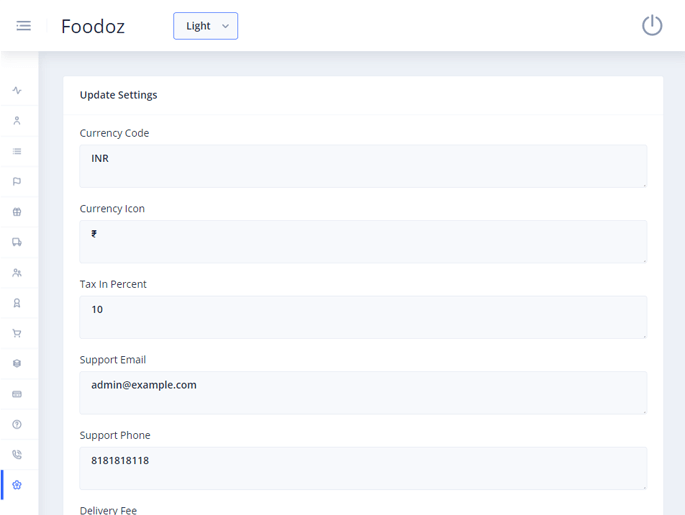Open the help question mark sidebar icon
The width and height of the screenshot is (685, 515).
click(17, 424)
